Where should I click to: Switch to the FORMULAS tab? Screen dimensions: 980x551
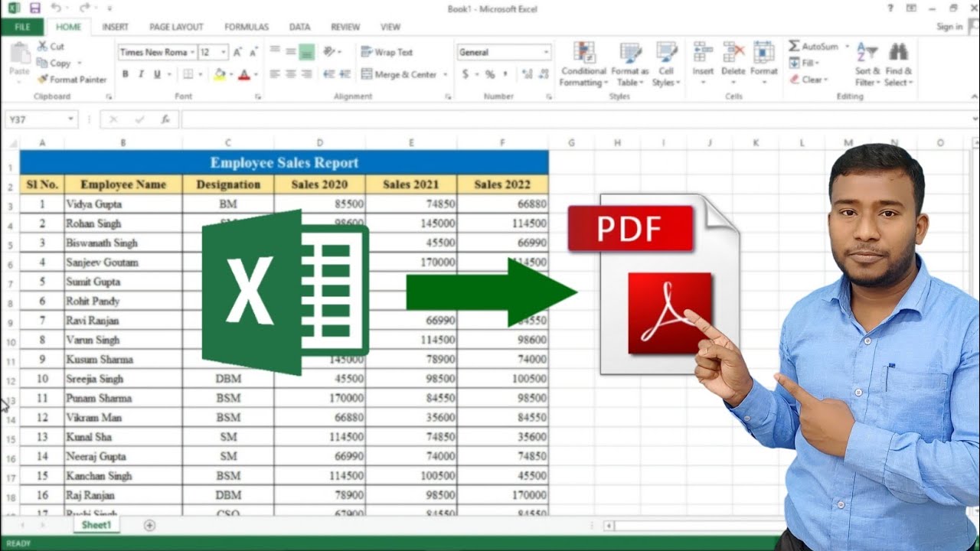click(x=247, y=27)
